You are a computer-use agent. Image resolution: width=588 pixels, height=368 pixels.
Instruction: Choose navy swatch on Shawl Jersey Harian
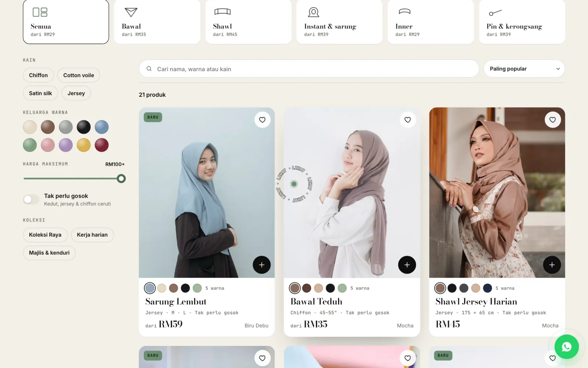[x=488, y=288]
